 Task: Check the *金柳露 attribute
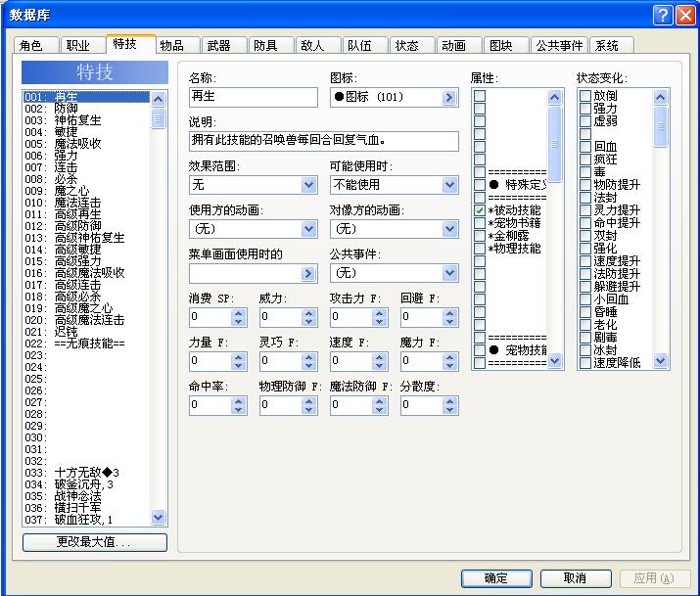pyautogui.click(x=480, y=236)
